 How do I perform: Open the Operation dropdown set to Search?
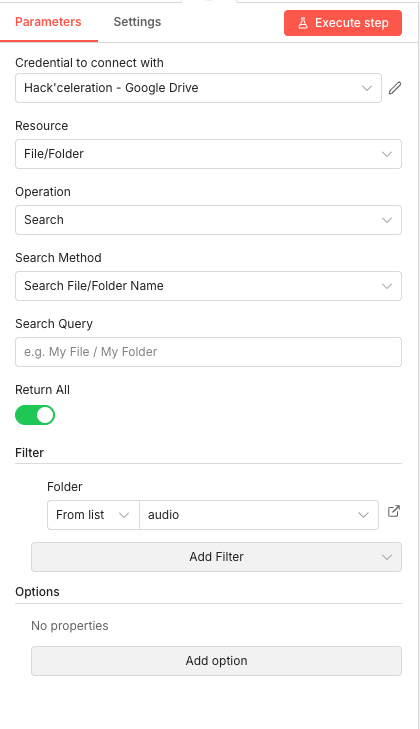[208, 220]
